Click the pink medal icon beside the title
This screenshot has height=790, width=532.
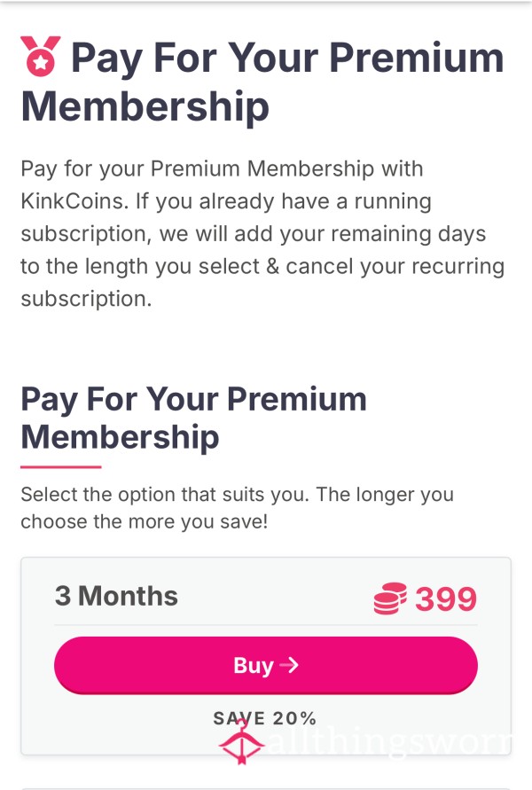coord(40,56)
